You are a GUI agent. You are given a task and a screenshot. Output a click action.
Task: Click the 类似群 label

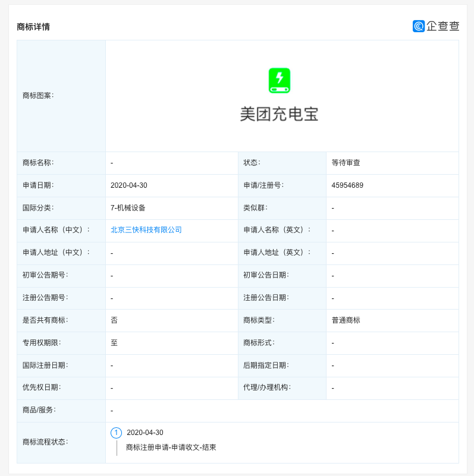[x=255, y=208]
